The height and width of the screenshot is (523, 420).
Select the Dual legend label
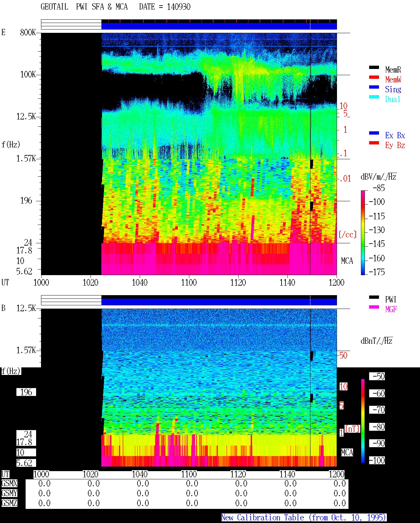click(x=393, y=99)
